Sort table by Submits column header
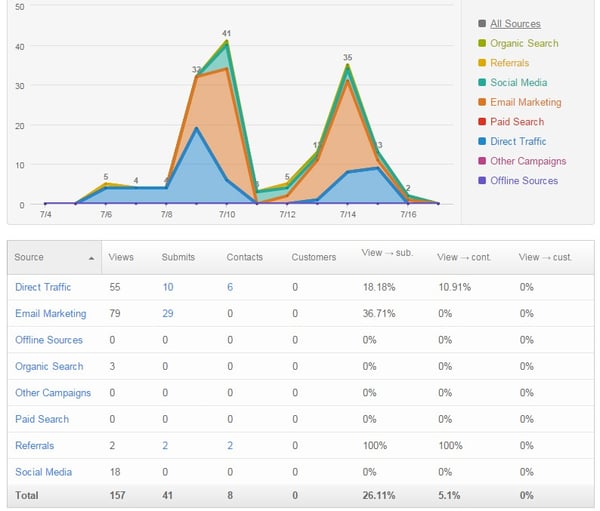Viewport: 600px width, 511px height. (x=178, y=257)
